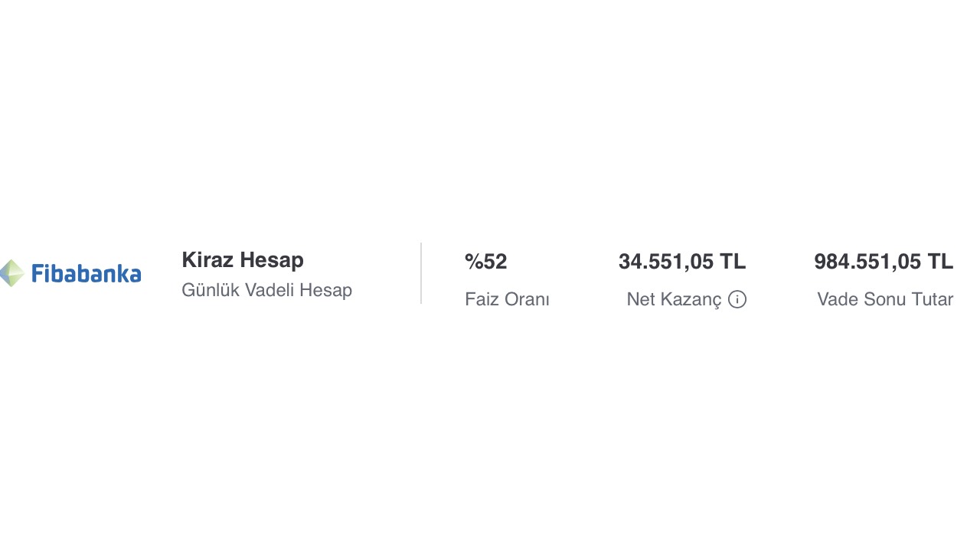Click the TL unit after 984.551,05
The width and height of the screenshot is (980, 551).
940,262
